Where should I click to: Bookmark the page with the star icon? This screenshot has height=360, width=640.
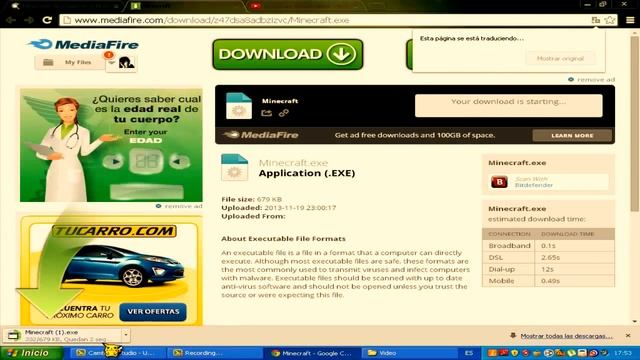click(610, 20)
